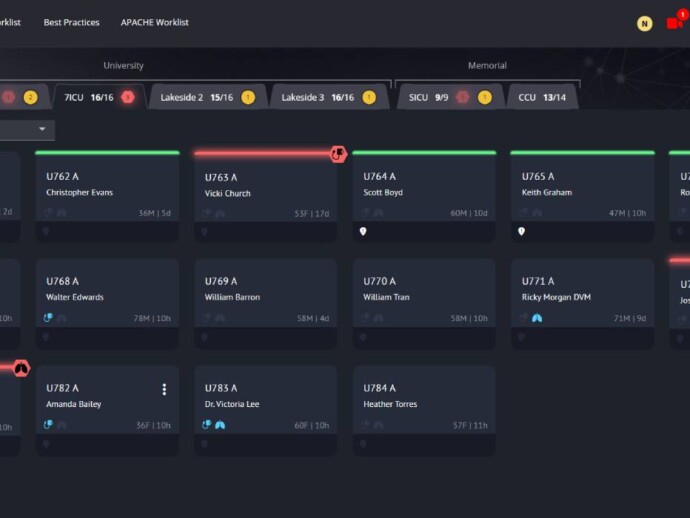Select patient name Keith Graham

click(x=547, y=192)
